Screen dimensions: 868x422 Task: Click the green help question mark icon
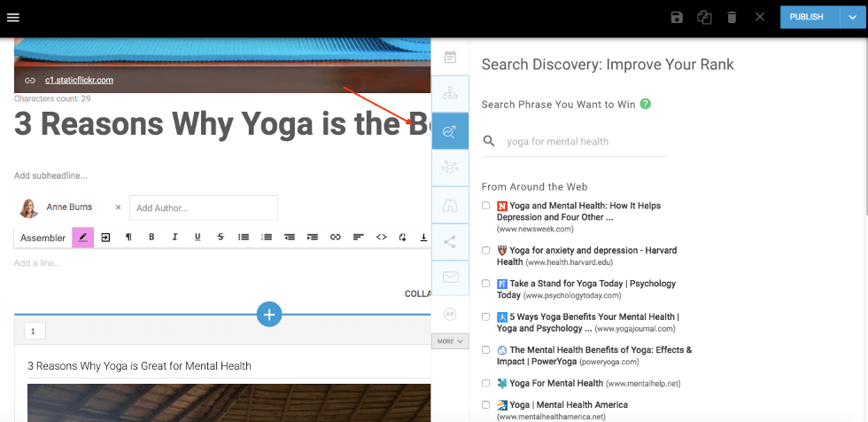pos(646,104)
